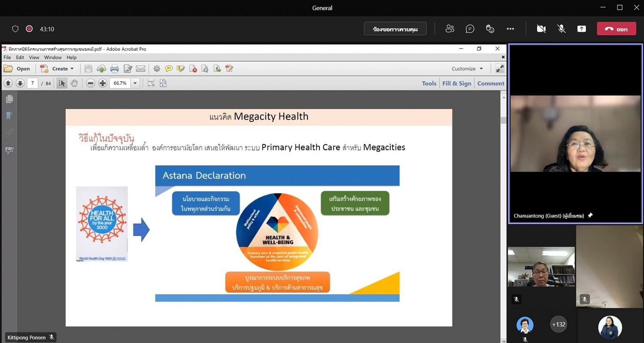The image size is (644, 343).
Task: Open the participants list in Teams
Action: click(450, 29)
